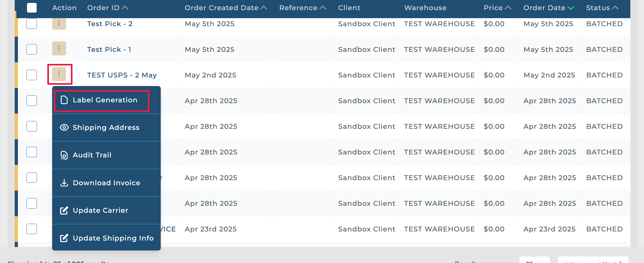The image size is (644, 263).
Task: Sort by Order ID column arrow
Action: coord(125,8)
